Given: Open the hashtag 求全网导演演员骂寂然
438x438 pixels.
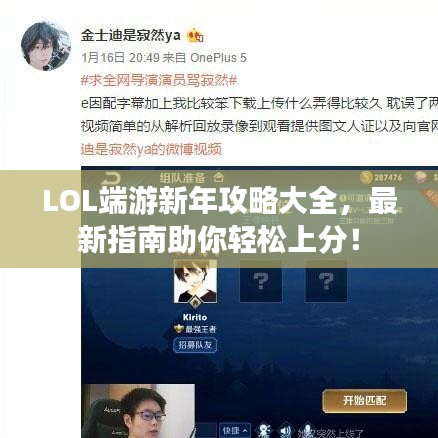Looking at the screenshot, I should click(x=159, y=80).
